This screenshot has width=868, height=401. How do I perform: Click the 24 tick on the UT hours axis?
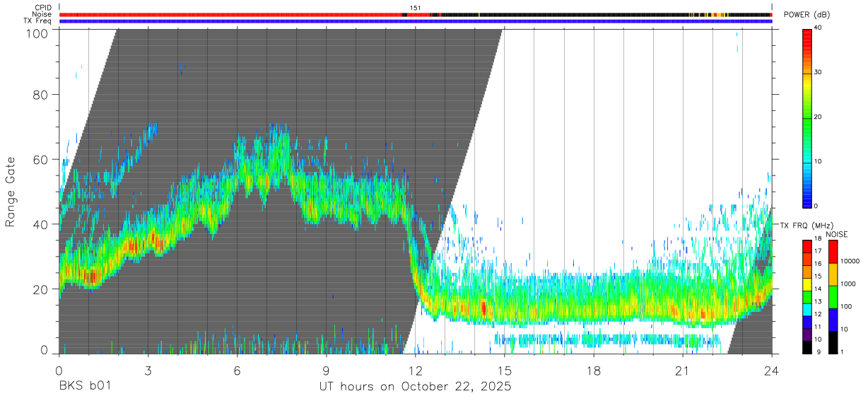772,370
